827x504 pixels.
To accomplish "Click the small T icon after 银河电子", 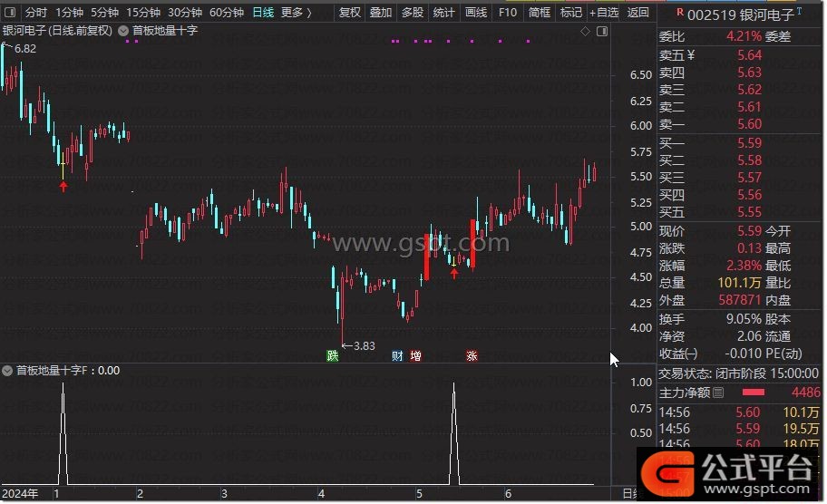I will 799,11.
